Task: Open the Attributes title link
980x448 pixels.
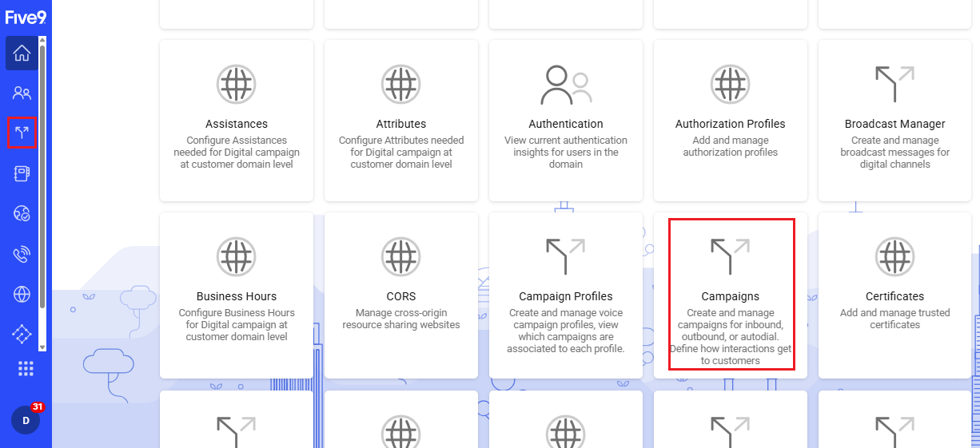Action: click(400, 124)
